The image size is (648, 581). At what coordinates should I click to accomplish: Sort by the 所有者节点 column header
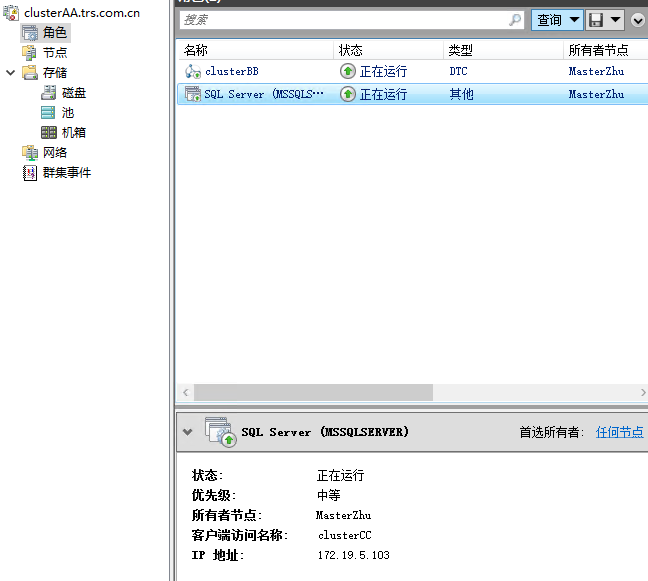[605, 50]
